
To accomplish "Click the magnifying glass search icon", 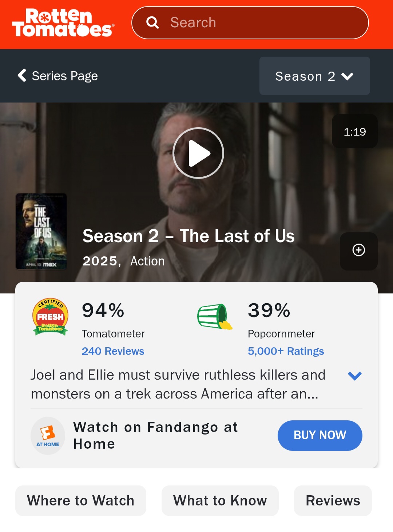I will pyautogui.click(x=152, y=23).
